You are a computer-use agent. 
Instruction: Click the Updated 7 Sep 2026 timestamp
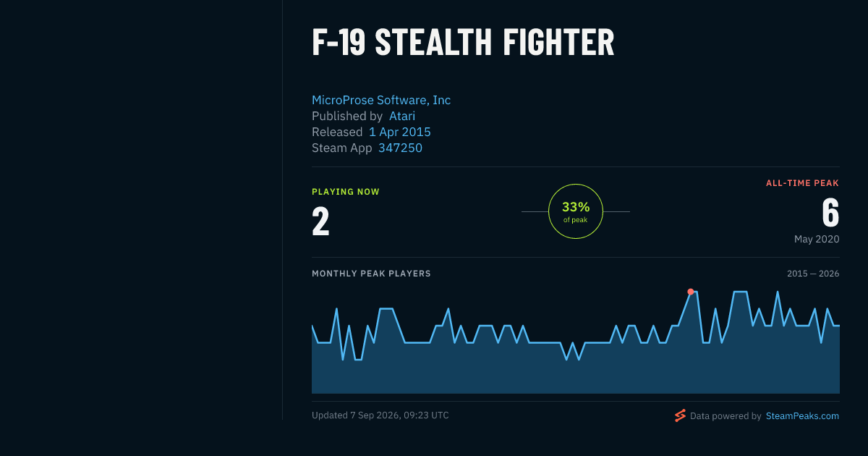380,415
